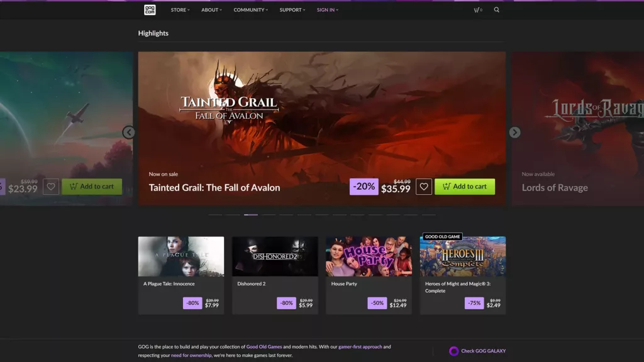Select the third carousel indicator dot
This screenshot has width=644, height=362.
pos(252,214)
